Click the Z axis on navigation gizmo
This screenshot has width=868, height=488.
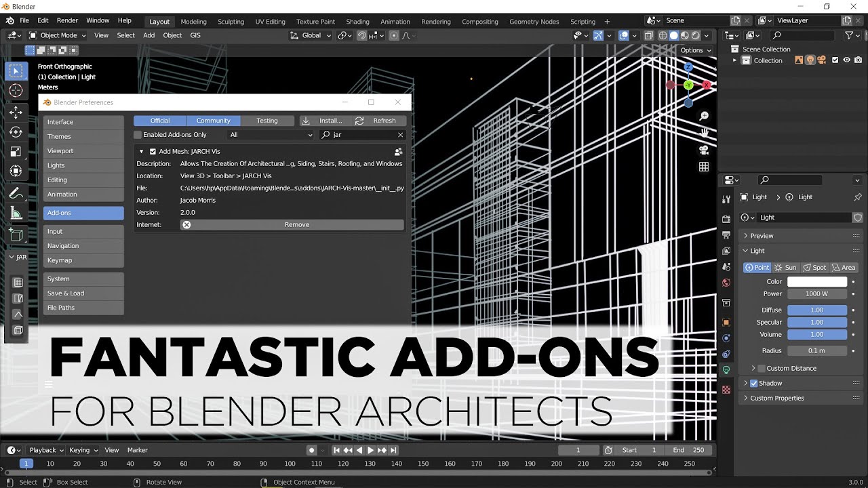point(688,67)
